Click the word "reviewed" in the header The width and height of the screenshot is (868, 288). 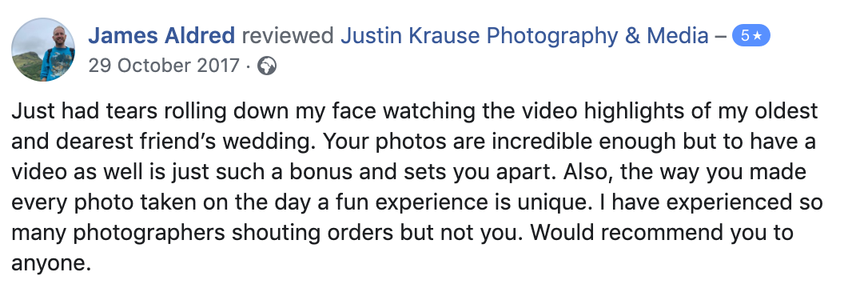click(x=288, y=36)
